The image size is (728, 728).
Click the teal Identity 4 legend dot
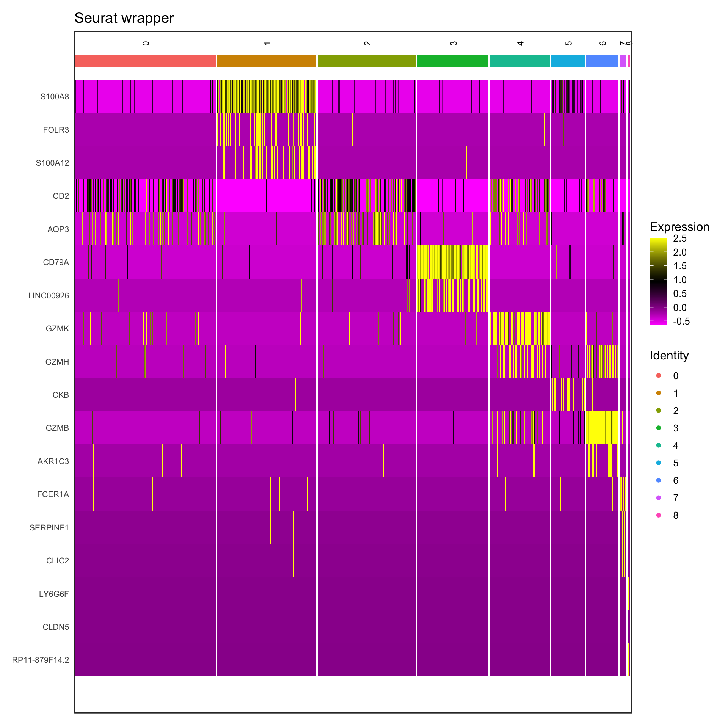(x=659, y=445)
